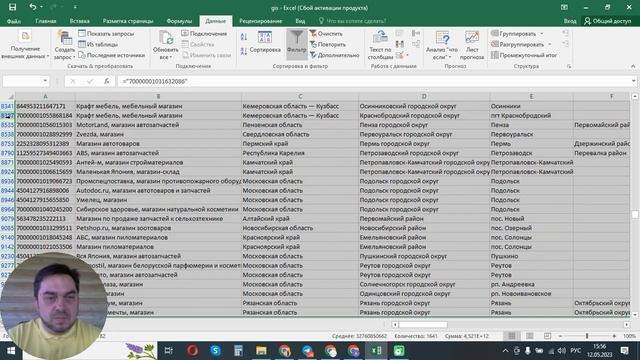The image size is (640, 360).
Task: Click Последние источники
Action: [111, 55]
